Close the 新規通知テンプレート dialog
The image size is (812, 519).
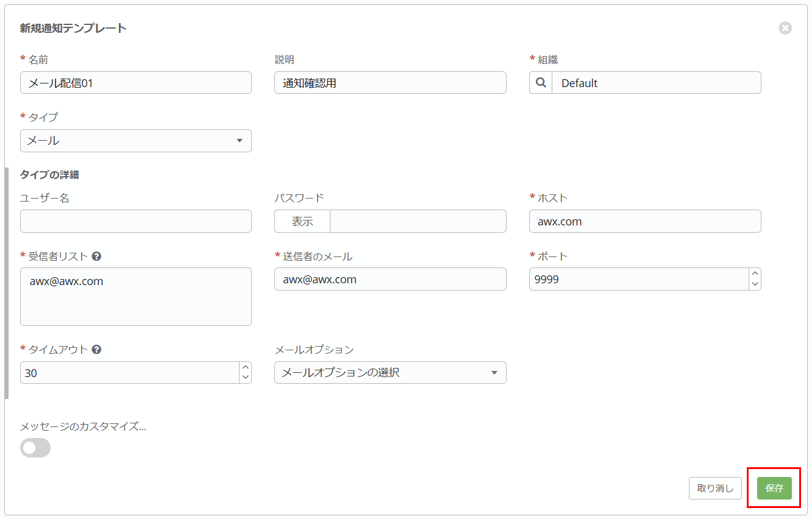click(785, 27)
